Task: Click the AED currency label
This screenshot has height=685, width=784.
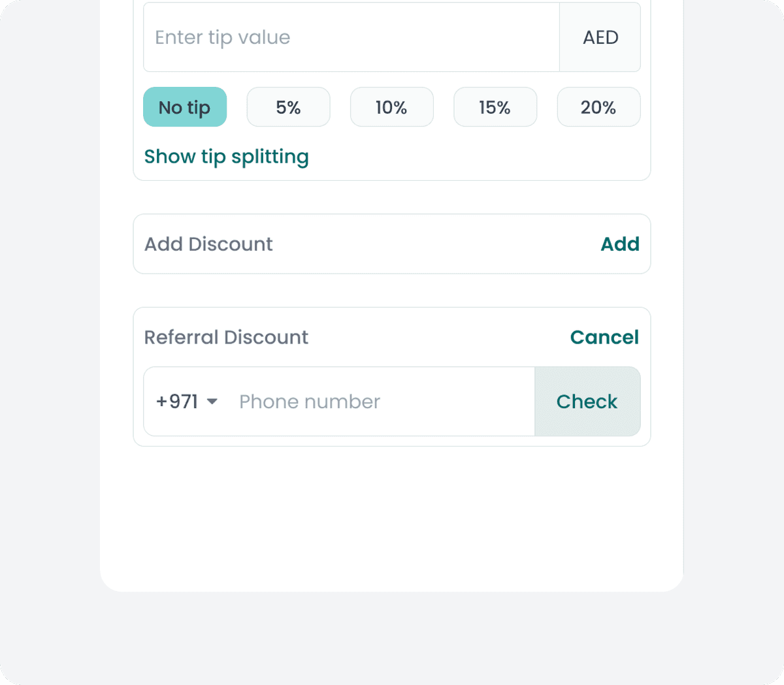Action: (600, 37)
